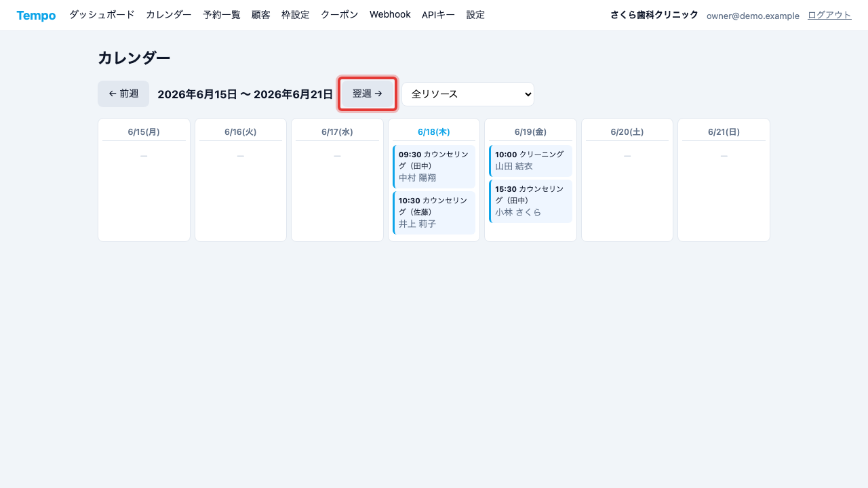Viewport: 868px width, 488px height.
Task: Open 10:30 appointment for 井上 莉子
Action: (434, 213)
